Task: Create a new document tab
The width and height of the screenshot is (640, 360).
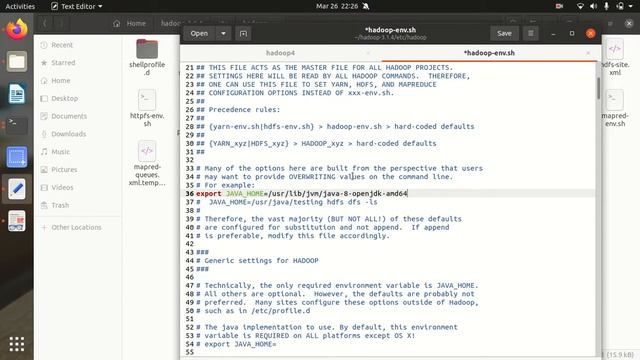Action: (x=243, y=33)
